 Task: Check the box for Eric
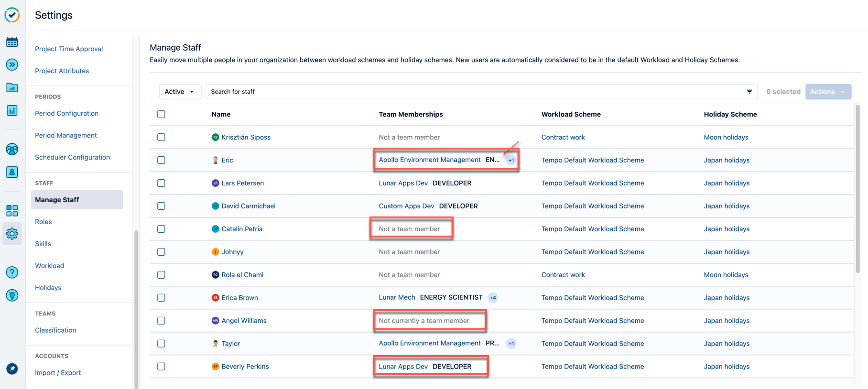tap(161, 160)
